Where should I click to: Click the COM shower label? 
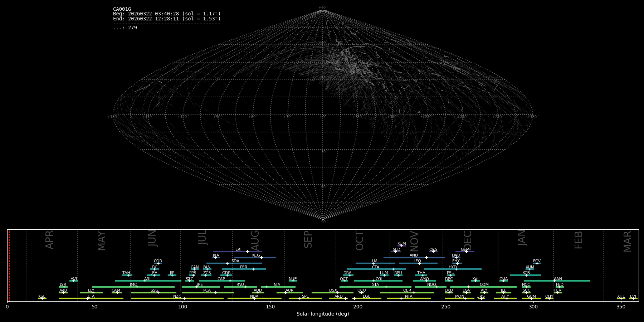(x=484, y=285)
